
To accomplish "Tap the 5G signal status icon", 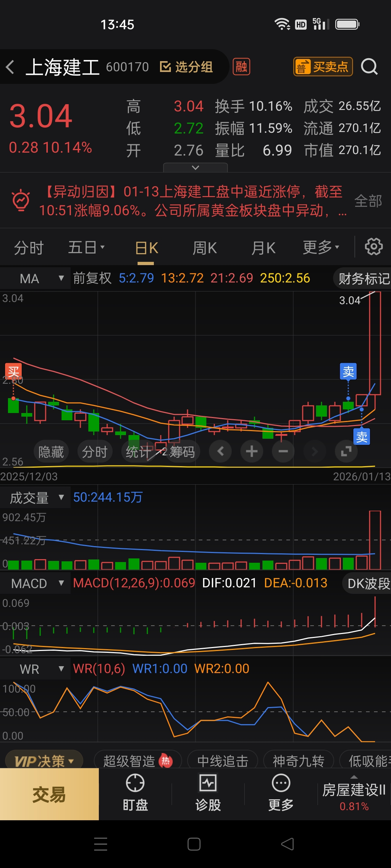I will pos(321,24).
